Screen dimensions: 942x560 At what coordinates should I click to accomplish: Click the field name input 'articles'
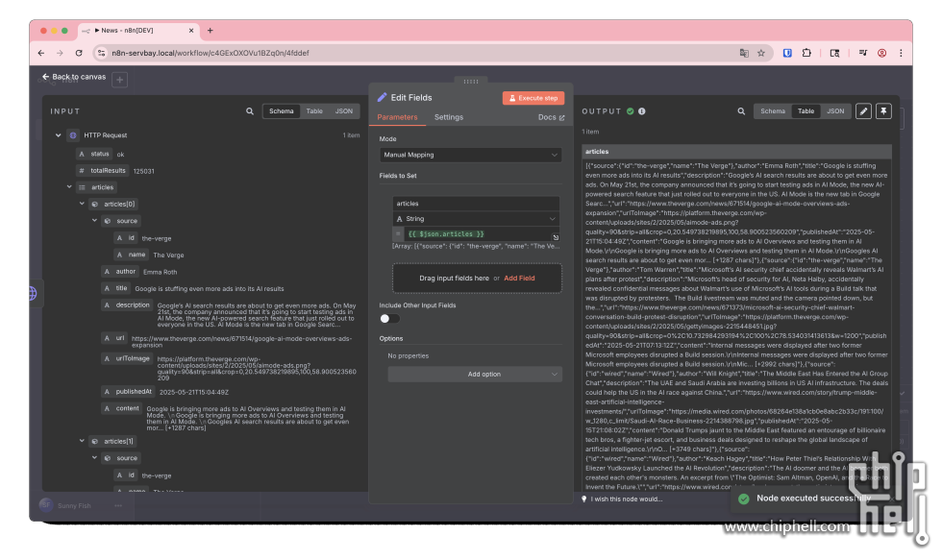(476, 204)
